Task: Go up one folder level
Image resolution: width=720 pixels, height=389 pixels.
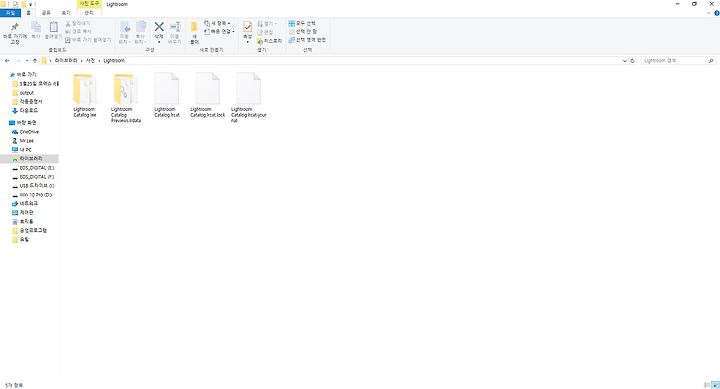Action: click(x=34, y=61)
